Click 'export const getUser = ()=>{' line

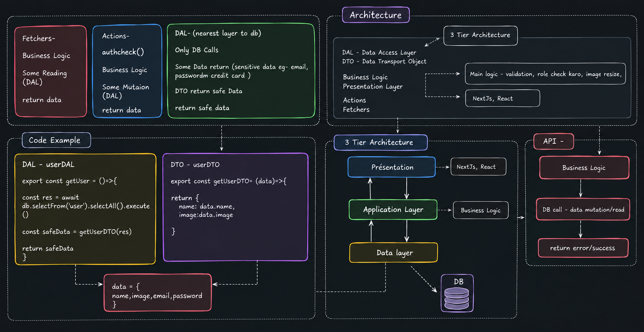(69, 181)
